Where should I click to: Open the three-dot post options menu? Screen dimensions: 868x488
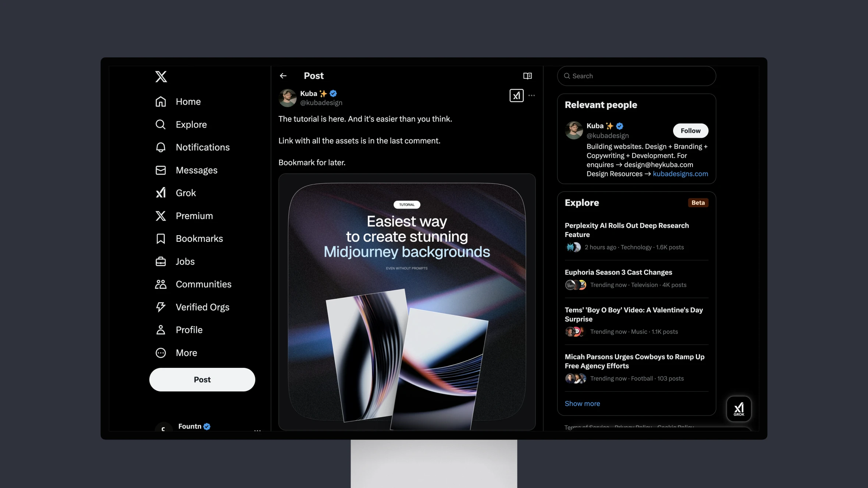532,95
